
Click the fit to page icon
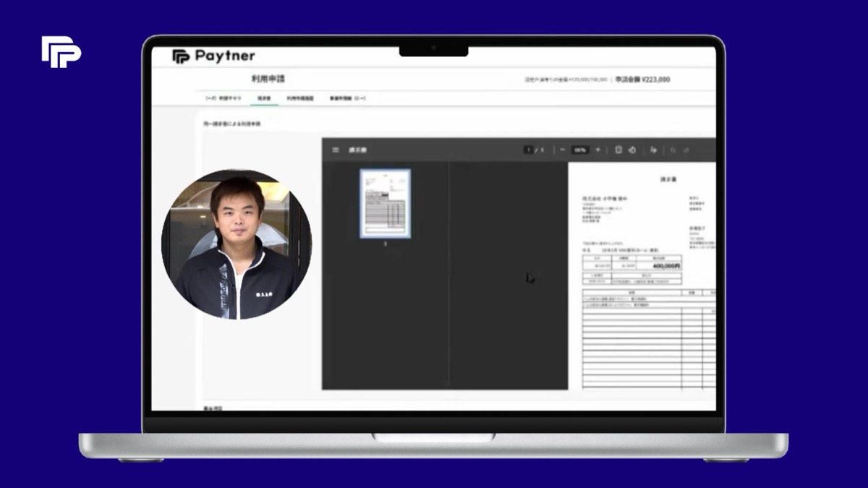click(618, 150)
